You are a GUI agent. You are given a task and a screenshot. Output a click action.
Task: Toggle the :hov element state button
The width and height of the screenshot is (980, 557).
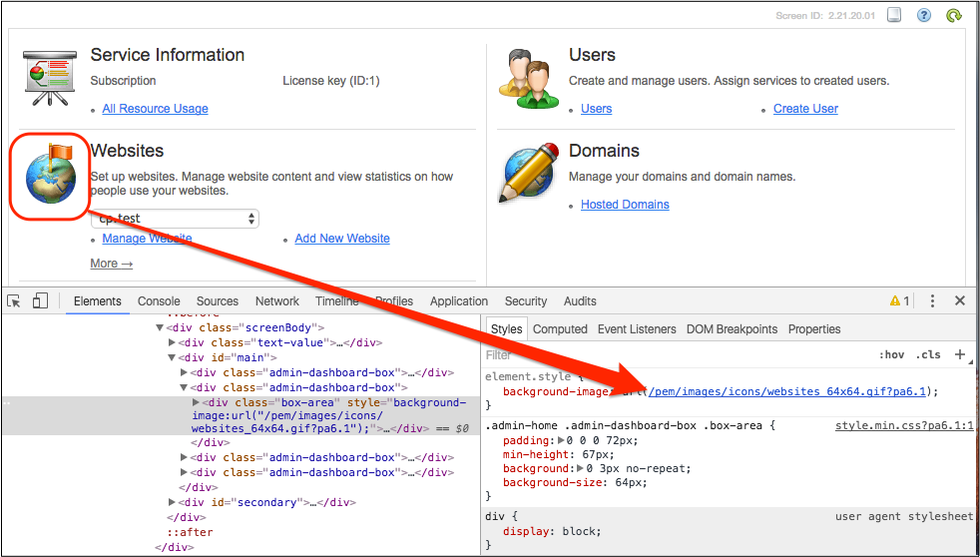[891, 354]
